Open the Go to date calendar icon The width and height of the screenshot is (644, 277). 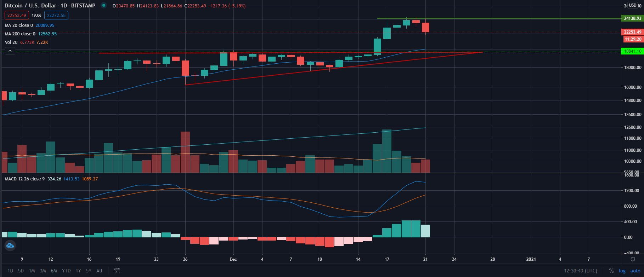click(x=117, y=271)
